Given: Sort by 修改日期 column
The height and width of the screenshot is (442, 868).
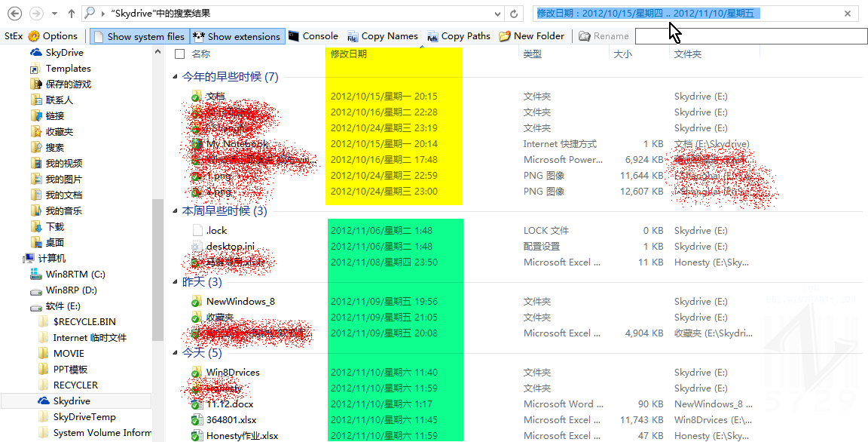Looking at the screenshot, I should [349, 54].
